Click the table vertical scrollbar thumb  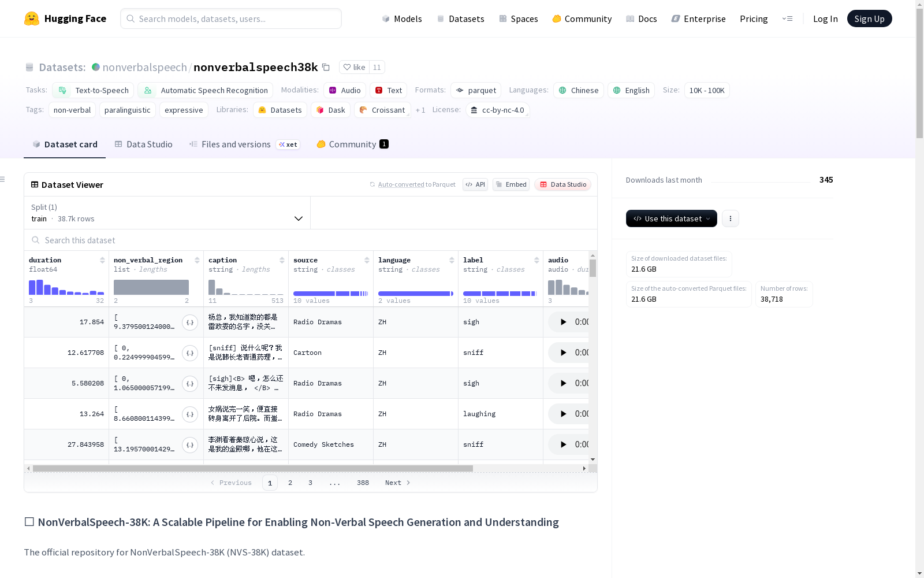(x=593, y=268)
